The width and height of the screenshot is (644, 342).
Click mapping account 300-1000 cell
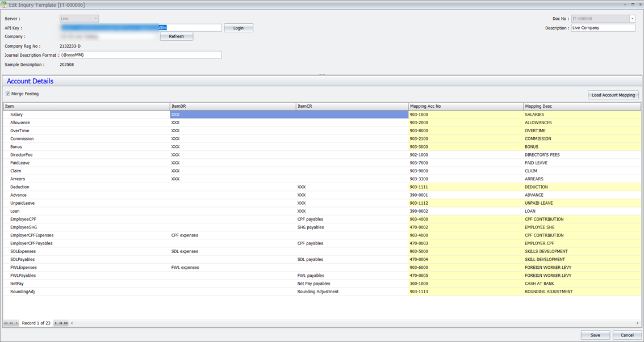pos(466,284)
